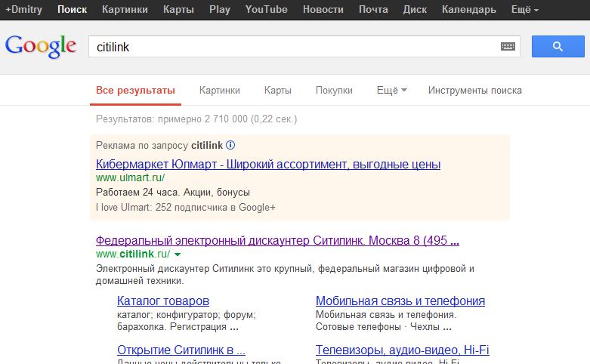Screen dimensions: 590x364
Task: Click the blue search magnifier button
Action: coord(558,47)
